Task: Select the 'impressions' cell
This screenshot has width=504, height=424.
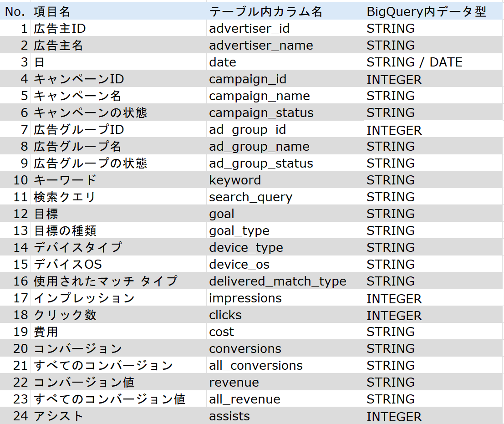Action: tap(285, 298)
